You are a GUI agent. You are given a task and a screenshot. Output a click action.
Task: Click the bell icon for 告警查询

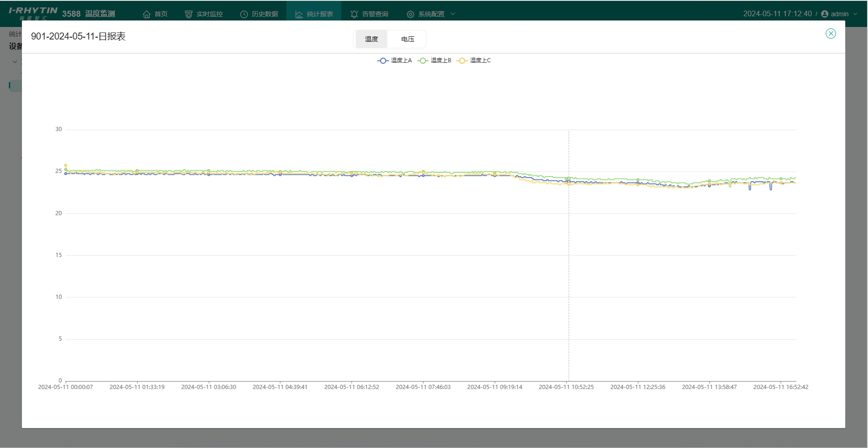point(354,14)
